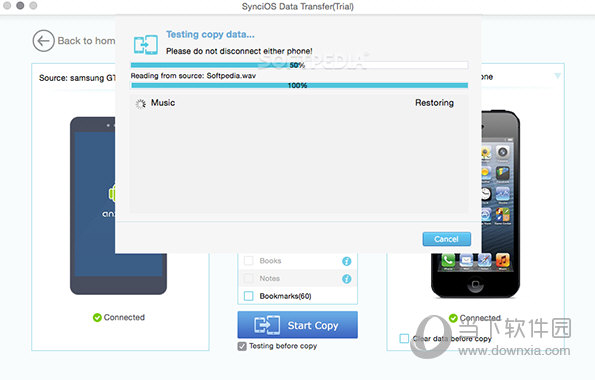The height and width of the screenshot is (380, 595).
Task: Click the info icon next to Notes
Action: tap(346, 279)
